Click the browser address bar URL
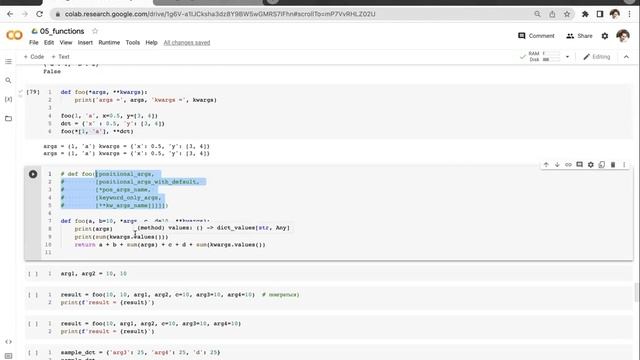Viewport: 640px width, 360px height. tap(220, 14)
